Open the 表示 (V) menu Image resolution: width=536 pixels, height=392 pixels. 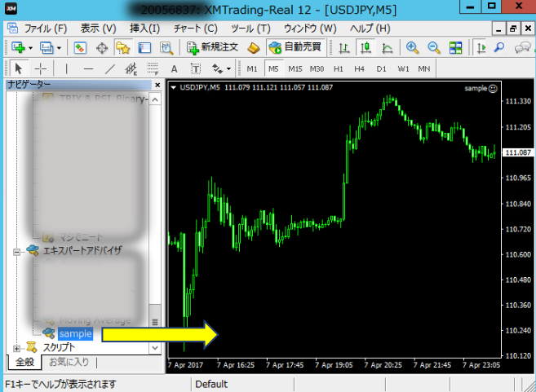[x=98, y=29]
